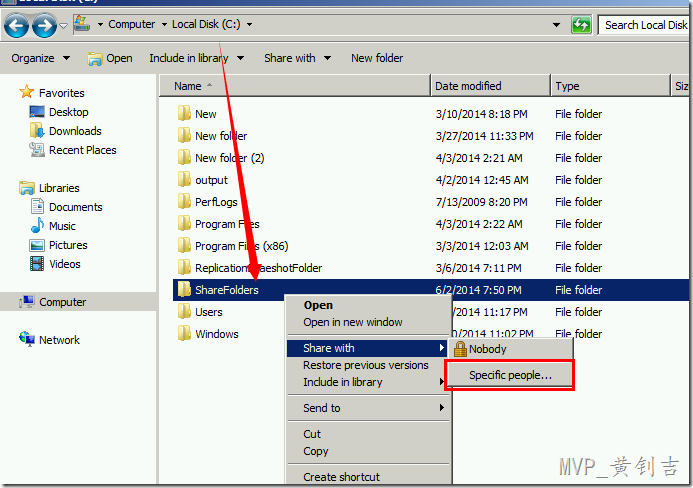Click the Windows folder icon
This screenshot has height=488, width=693.
[x=184, y=333]
